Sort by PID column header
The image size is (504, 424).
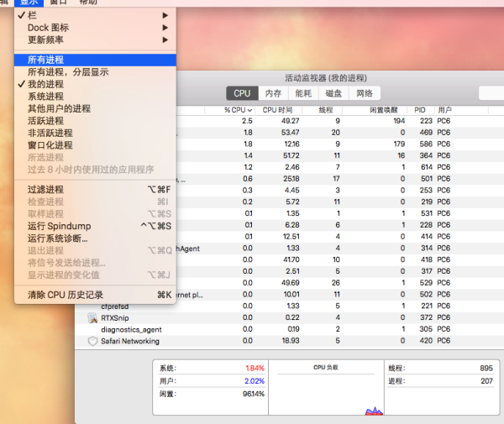coord(421,110)
